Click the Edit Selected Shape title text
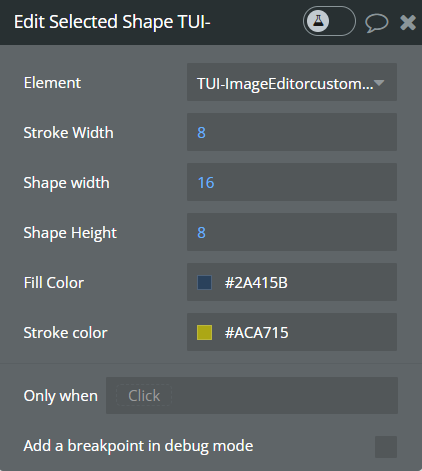Image resolution: width=422 pixels, height=471 pixels. [x=112, y=22]
